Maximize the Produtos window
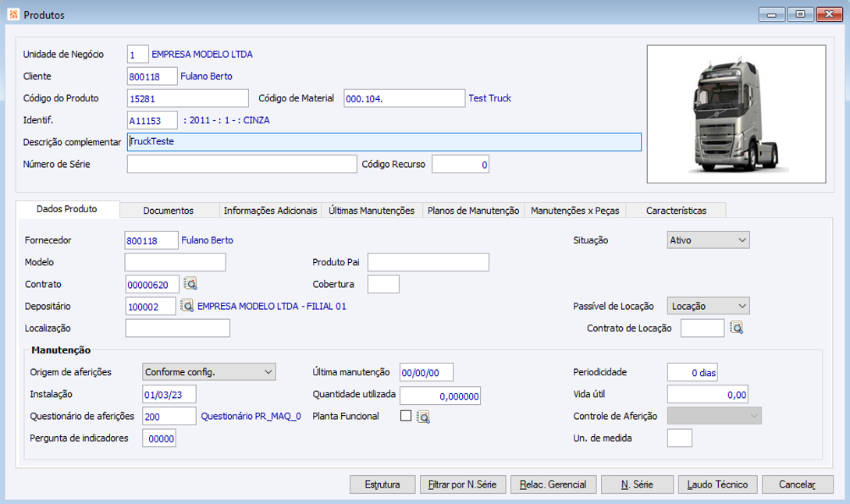The image size is (850, 504). click(800, 15)
